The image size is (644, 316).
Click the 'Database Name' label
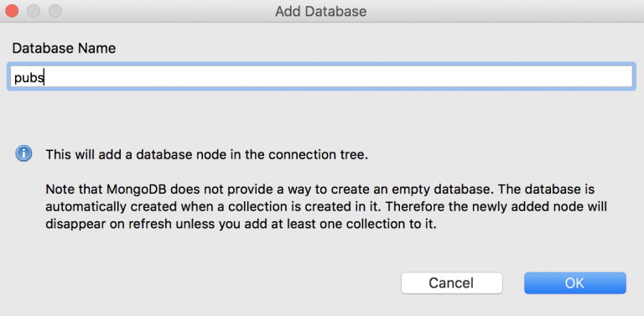[x=64, y=49]
